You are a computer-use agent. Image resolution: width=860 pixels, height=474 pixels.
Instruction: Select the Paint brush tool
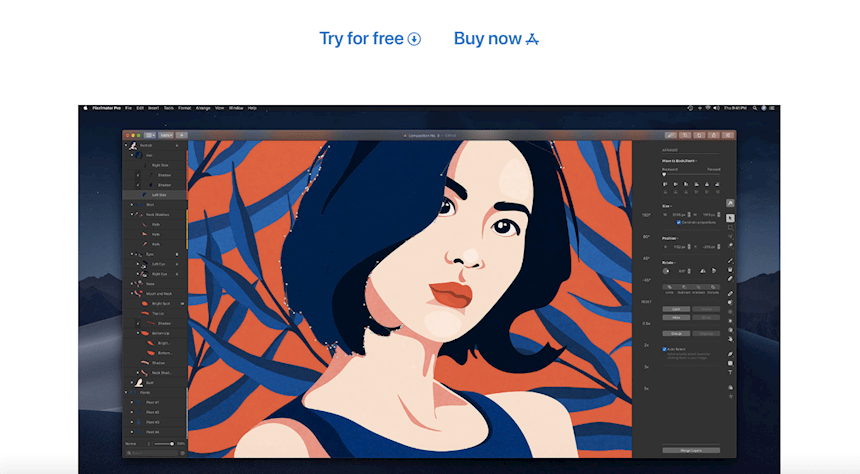[730, 261]
